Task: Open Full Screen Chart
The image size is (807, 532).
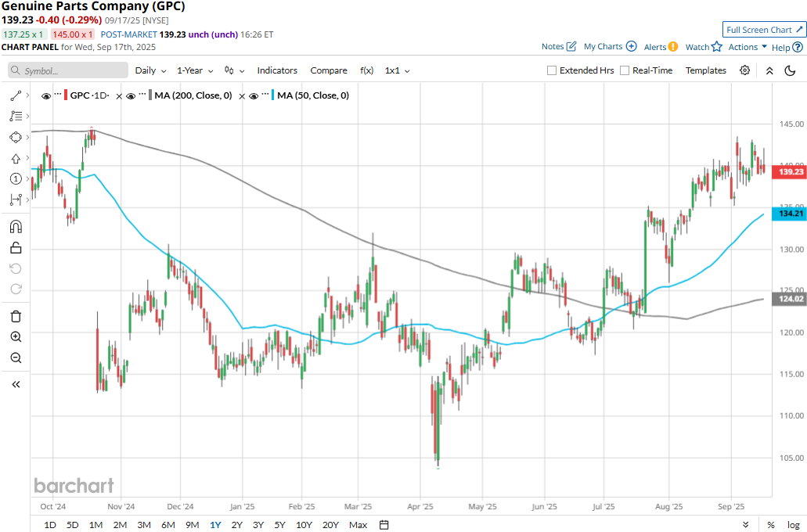Action: [x=764, y=30]
